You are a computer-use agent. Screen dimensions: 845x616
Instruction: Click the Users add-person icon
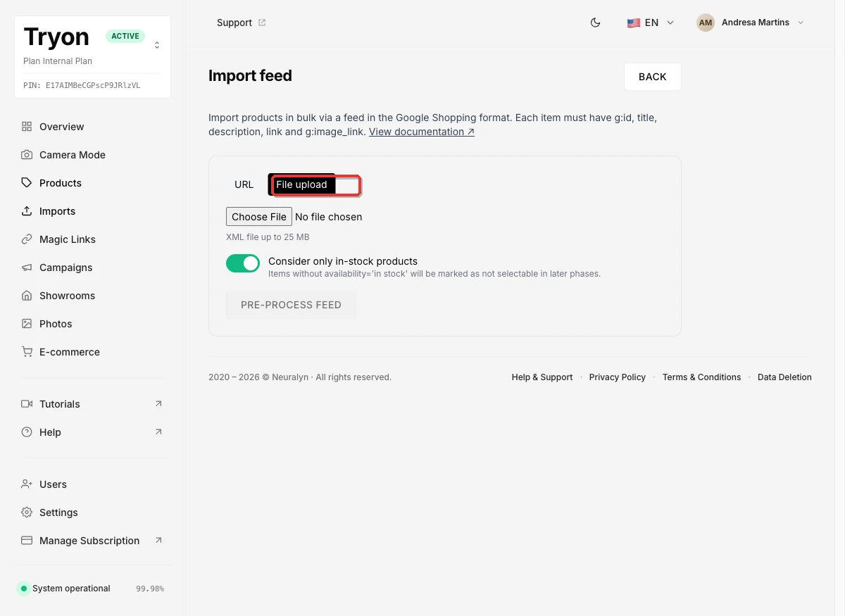[x=27, y=484]
